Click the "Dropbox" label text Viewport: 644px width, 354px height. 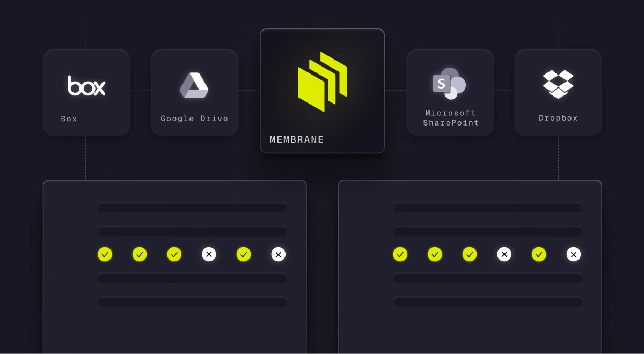tap(558, 118)
